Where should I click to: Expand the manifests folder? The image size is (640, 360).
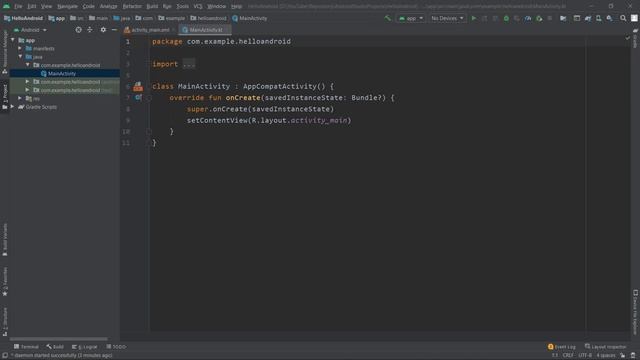tap(20, 48)
